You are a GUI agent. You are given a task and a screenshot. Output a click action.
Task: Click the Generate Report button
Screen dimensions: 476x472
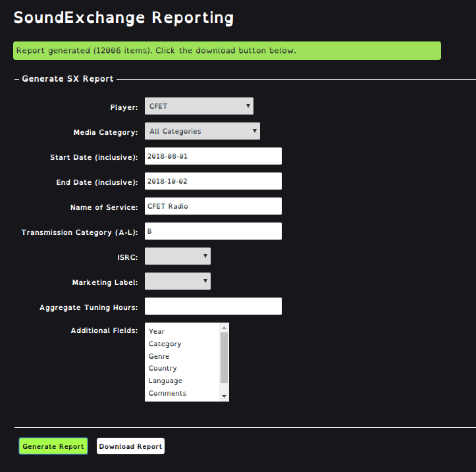[x=53, y=446]
